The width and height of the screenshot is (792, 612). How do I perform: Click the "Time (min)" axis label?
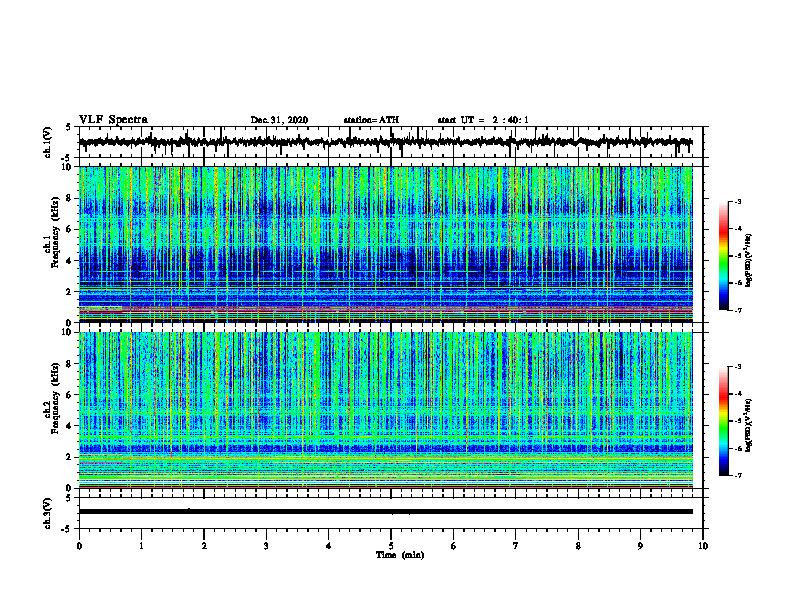400,555
